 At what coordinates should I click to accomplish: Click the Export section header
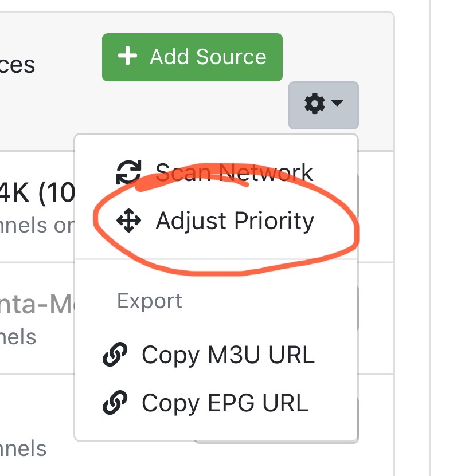pos(150,301)
